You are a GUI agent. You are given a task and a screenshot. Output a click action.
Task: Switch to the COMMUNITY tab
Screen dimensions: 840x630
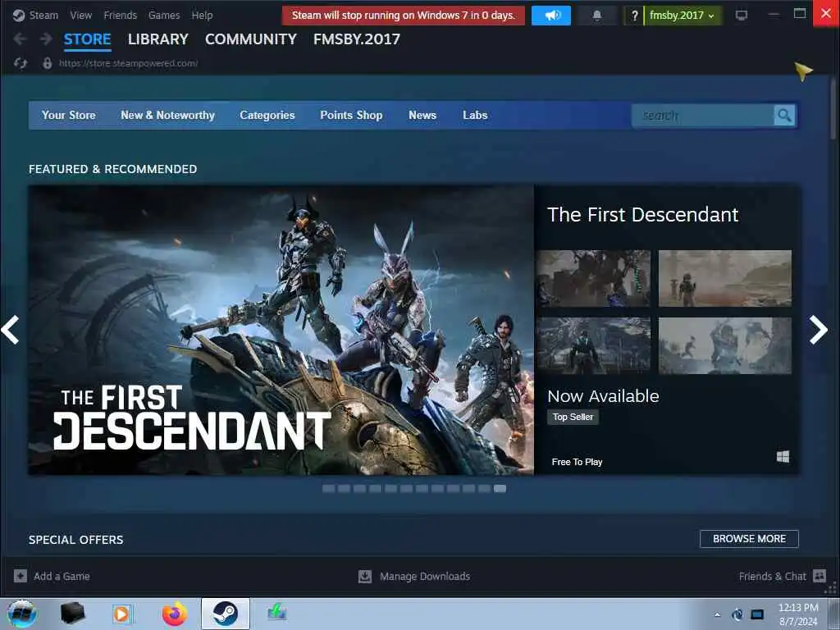click(251, 39)
